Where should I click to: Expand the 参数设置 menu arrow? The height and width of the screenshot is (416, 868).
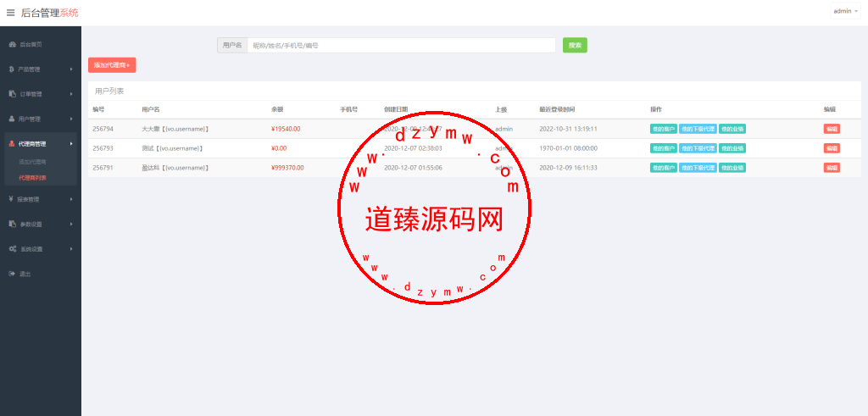pyautogui.click(x=71, y=224)
